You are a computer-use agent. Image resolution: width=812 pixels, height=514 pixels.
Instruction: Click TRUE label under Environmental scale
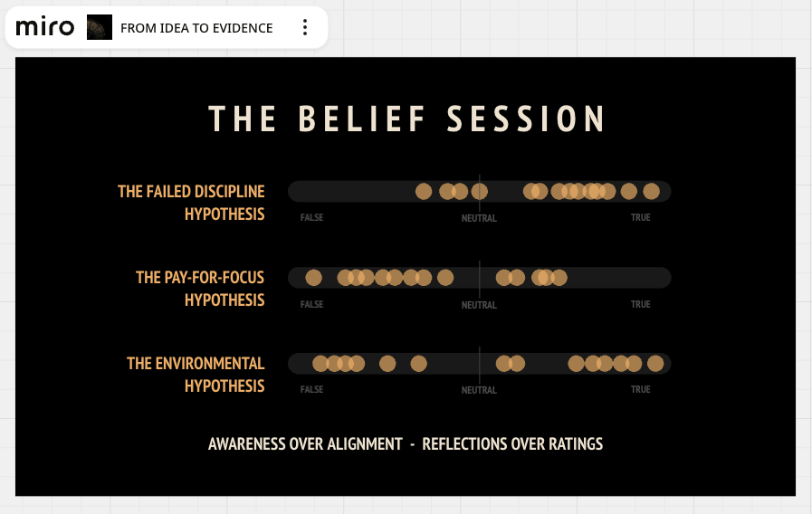point(641,389)
